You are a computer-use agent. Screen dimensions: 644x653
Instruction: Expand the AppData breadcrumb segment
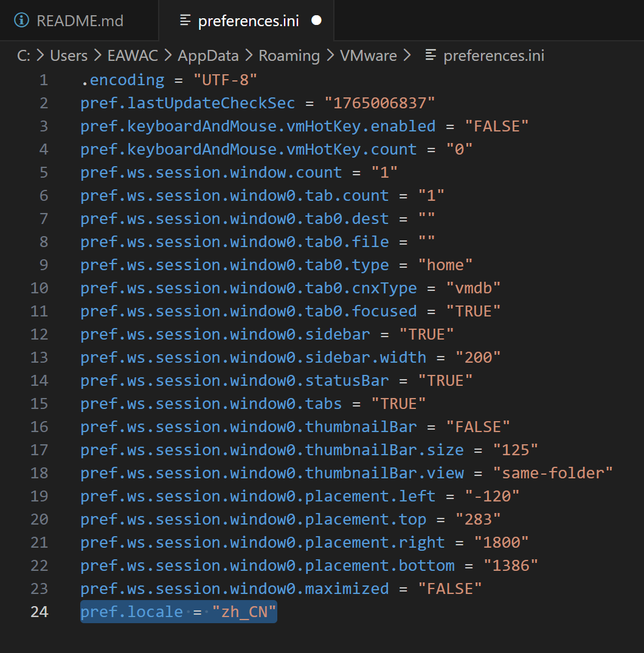point(208,55)
